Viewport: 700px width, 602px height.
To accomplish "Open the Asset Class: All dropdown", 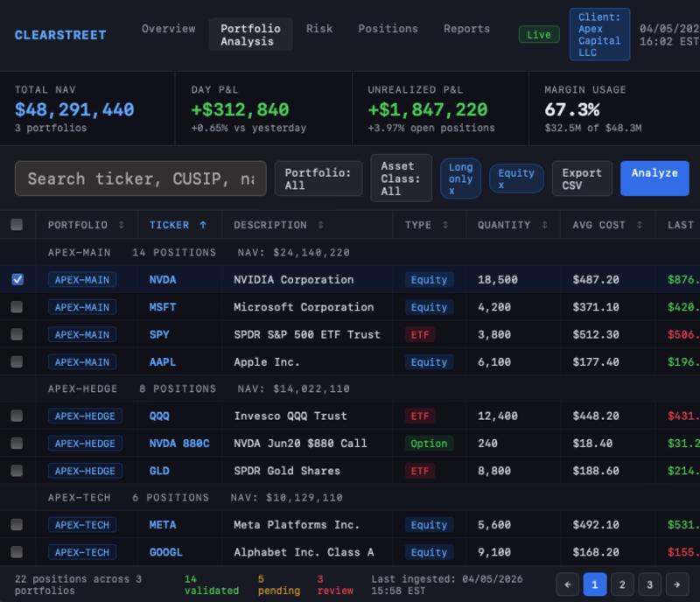I will 401,178.
